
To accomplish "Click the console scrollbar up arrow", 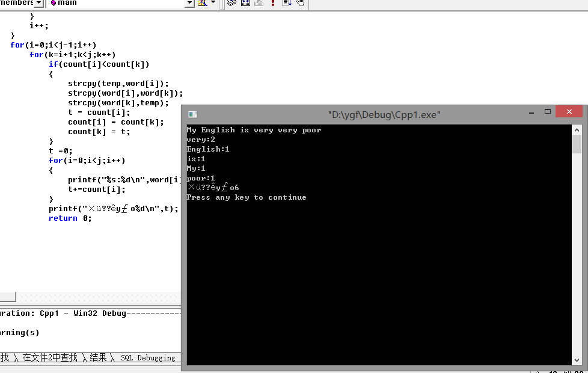I will (577, 130).
